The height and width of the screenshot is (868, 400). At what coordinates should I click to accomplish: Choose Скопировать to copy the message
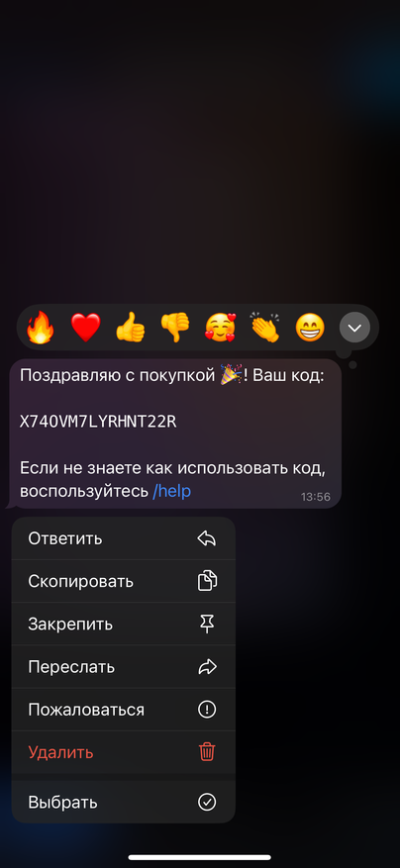click(x=124, y=581)
